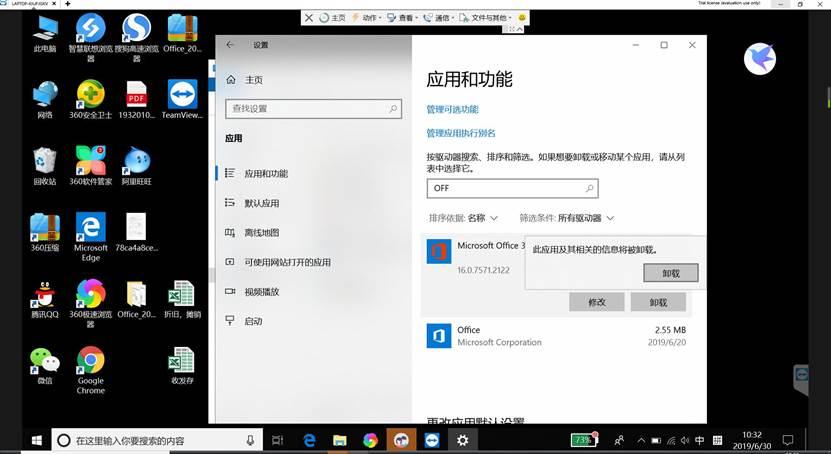The width and height of the screenshot is (831, 454).
Task: Click the back arrow in Settings window
Action: point(230,45)
